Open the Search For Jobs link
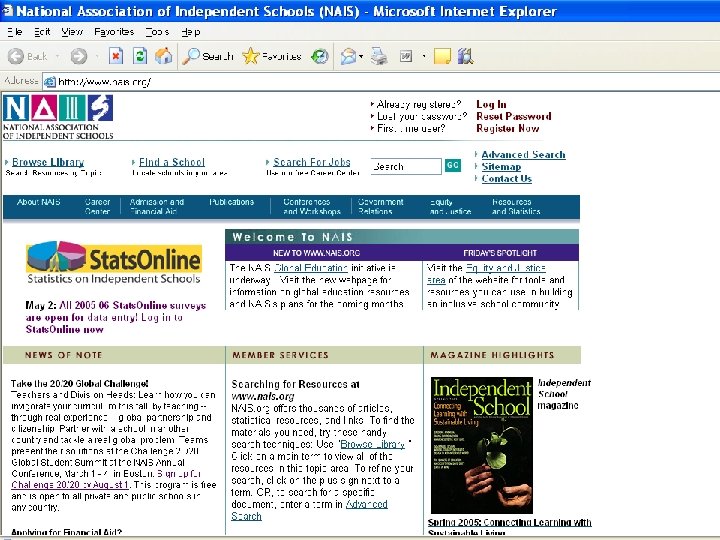 312,162
